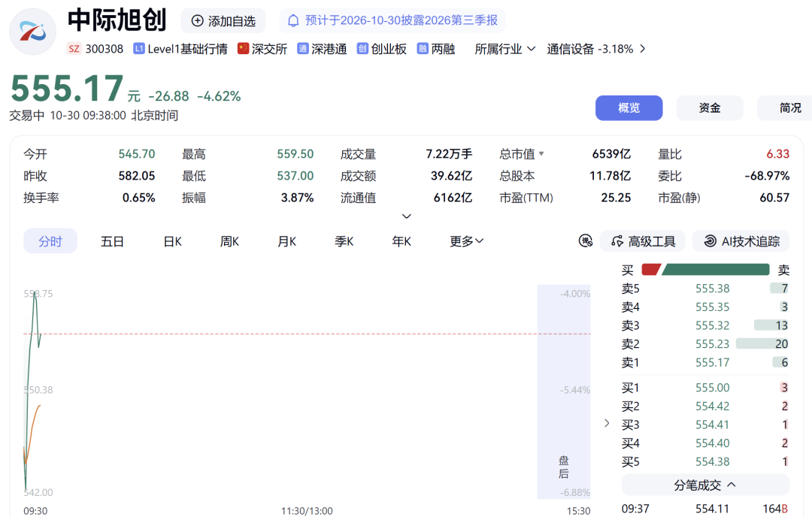This screenshot has height=517, width=812.
Task: Click the 深港通 badge icon
Action: coord(302,49)
